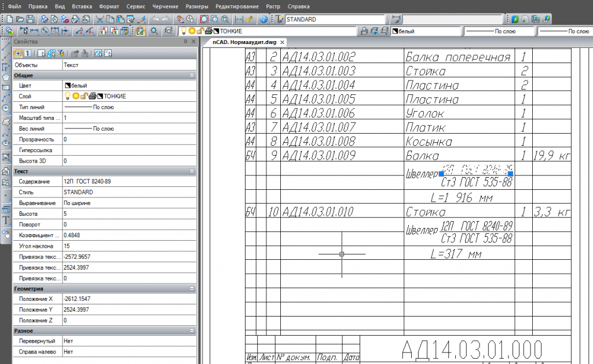Click the text style brush icon
593x364 pixels.
click(279, 19)
